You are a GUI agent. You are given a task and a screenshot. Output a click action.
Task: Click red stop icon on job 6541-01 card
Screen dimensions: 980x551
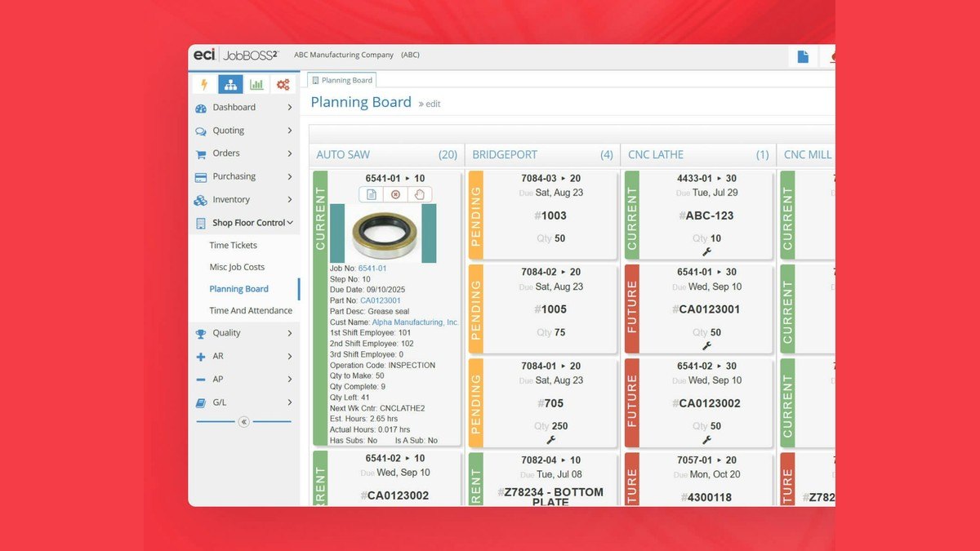tap(395, 194)
